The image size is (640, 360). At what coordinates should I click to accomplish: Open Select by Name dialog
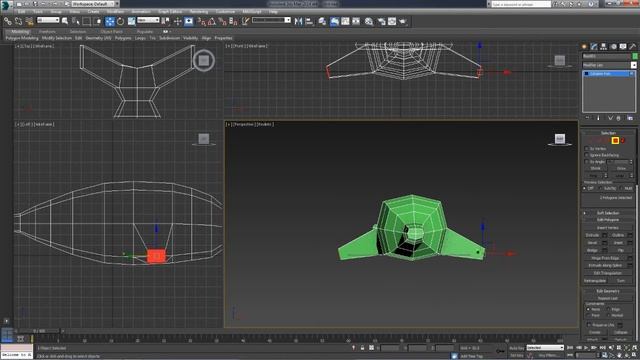point(76,21)
